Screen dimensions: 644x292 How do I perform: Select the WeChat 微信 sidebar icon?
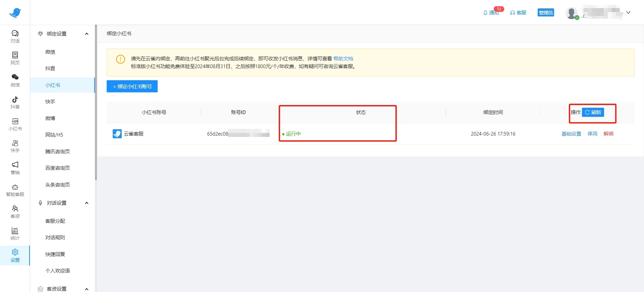coord(15,80)
